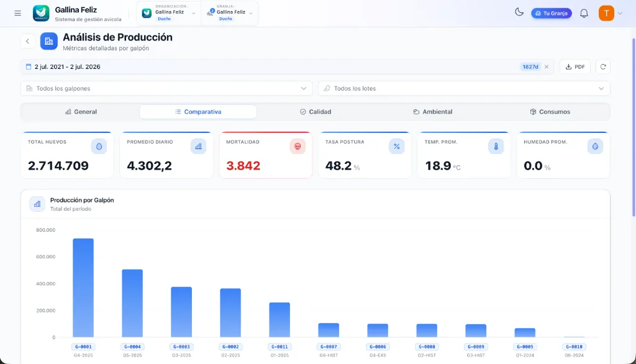636x364 pixels.
Task: Open the notifications bell
Action: [x=584, y=14]
